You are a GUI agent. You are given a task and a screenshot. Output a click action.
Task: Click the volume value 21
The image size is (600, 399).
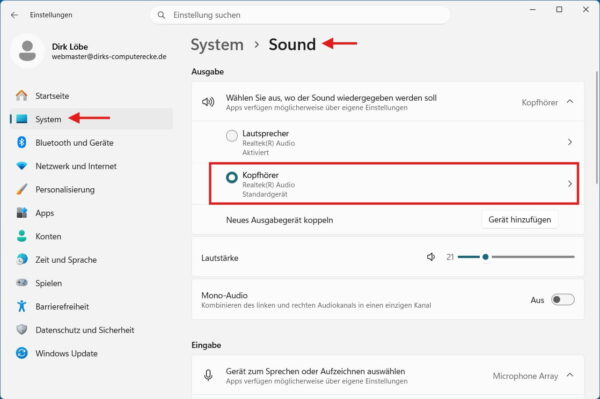[450, 257]
